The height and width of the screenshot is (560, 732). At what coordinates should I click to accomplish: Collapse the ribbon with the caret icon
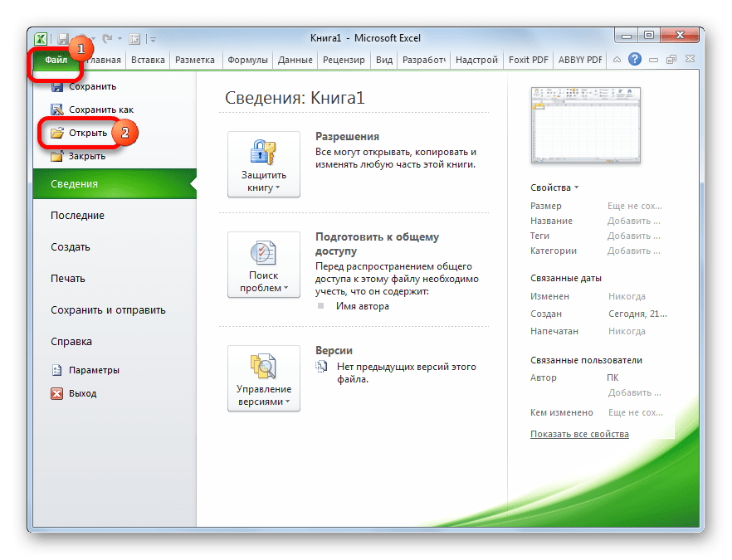tap(617, 60)
